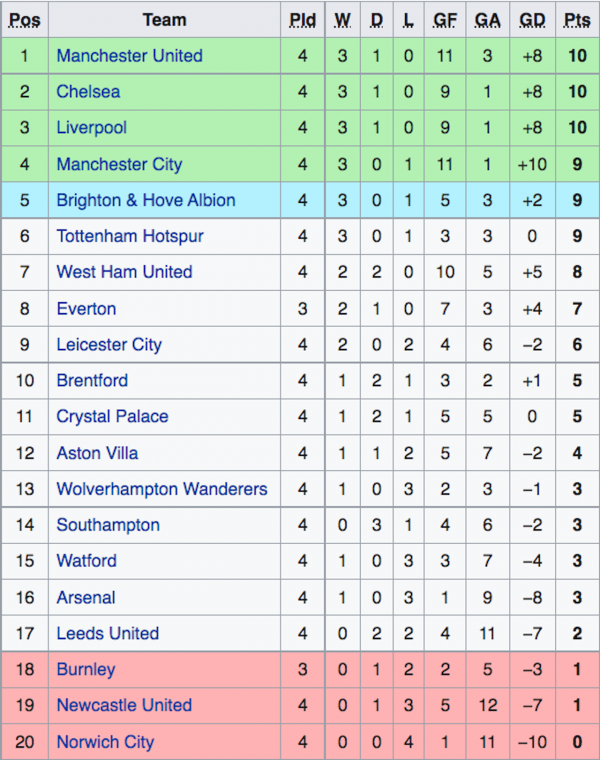
Task: Click the Liverpool team link
Action: (x=92, y=128)
